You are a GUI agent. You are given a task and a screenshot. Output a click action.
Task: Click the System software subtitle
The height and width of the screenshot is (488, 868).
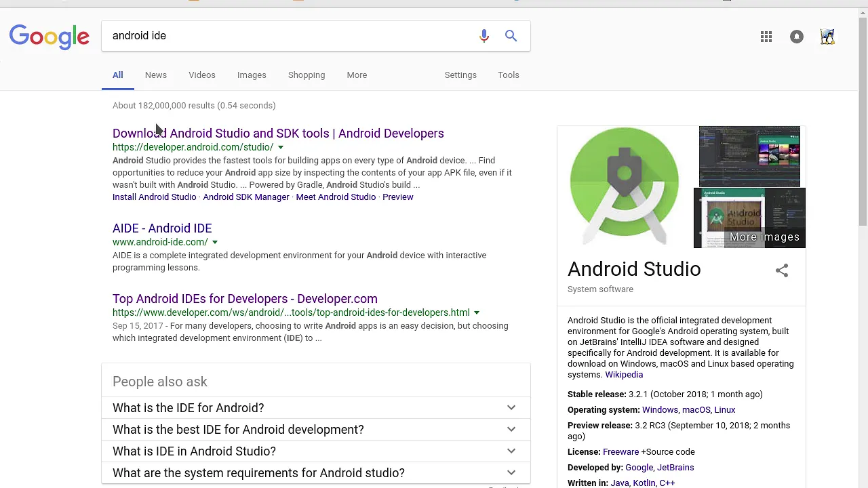coord(600,289)
